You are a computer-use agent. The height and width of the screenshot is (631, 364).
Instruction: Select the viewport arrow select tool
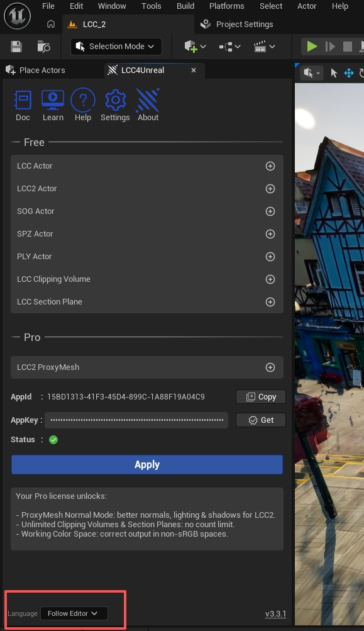(x=333, y=73)
